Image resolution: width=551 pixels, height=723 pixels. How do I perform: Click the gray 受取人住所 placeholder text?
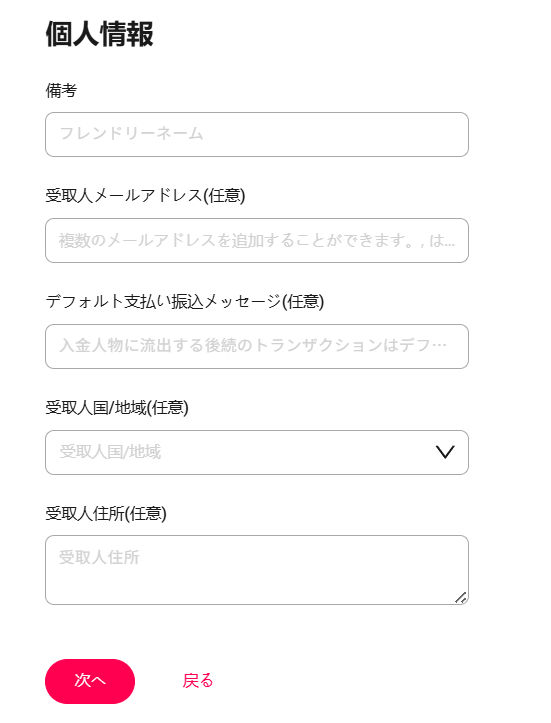[99, 557]
